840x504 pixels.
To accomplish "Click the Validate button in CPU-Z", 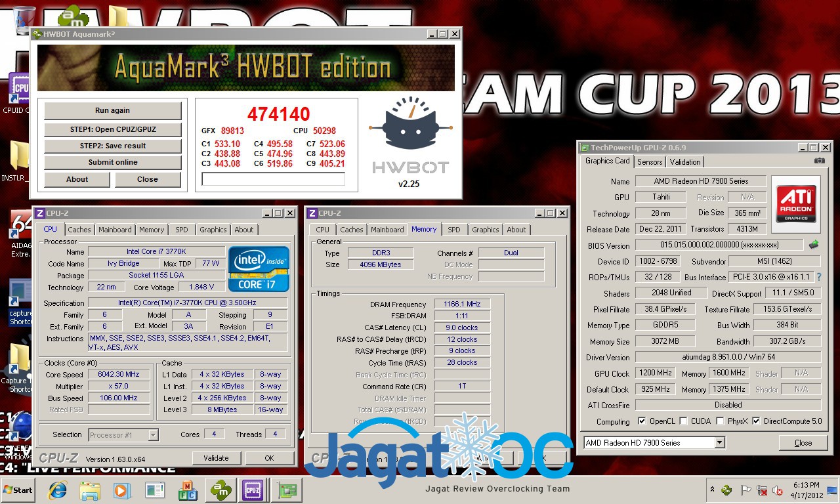I will [x=216, y=458].
